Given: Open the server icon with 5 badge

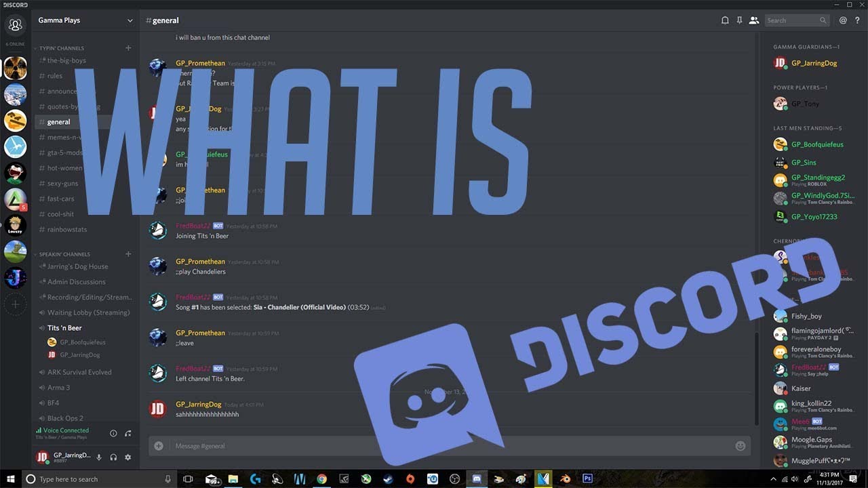Looking at the screenshot, I should pos(15,199).
